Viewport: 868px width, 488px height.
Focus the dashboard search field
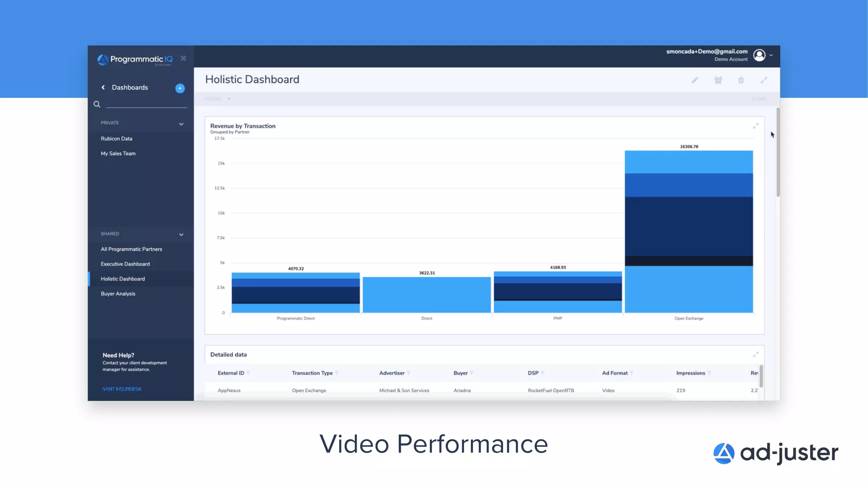click(146, 104)
